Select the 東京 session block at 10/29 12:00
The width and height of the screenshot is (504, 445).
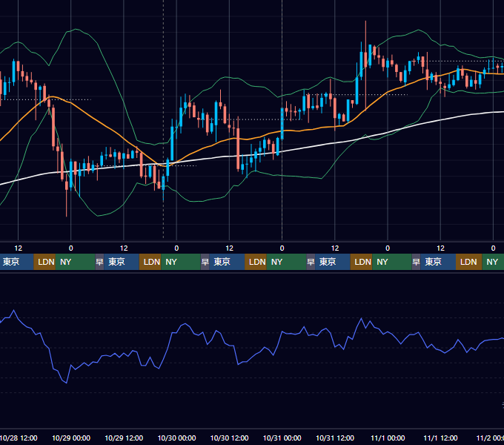(122, 262)
